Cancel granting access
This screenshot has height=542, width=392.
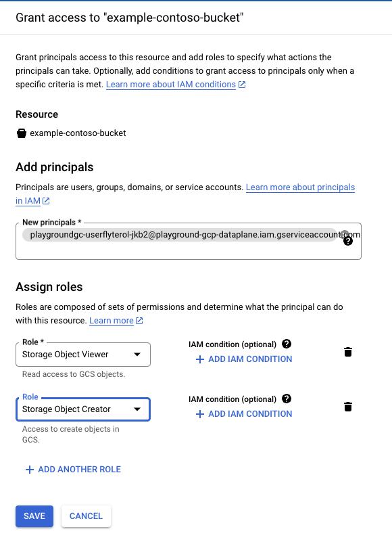pos(86,516)
